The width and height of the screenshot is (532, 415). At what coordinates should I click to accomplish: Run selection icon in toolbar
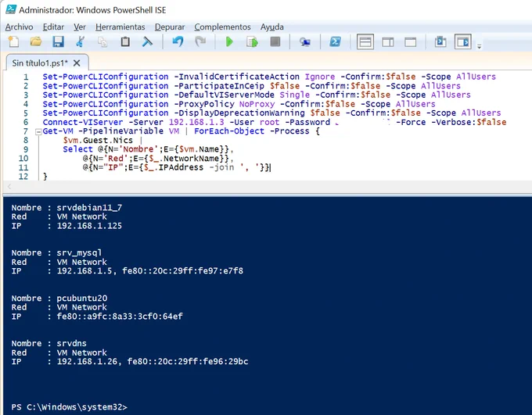253,42
